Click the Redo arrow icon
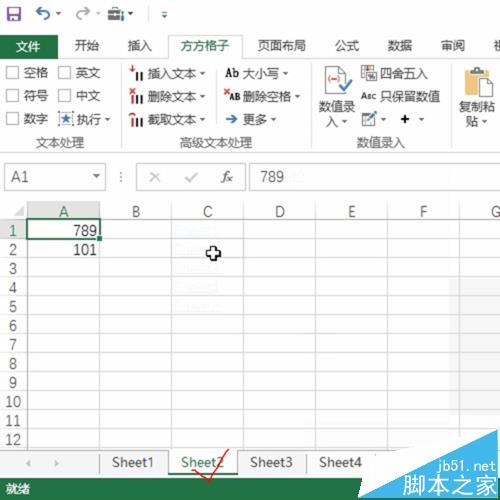This screenshot has width=500, height=500. [82, 14]
